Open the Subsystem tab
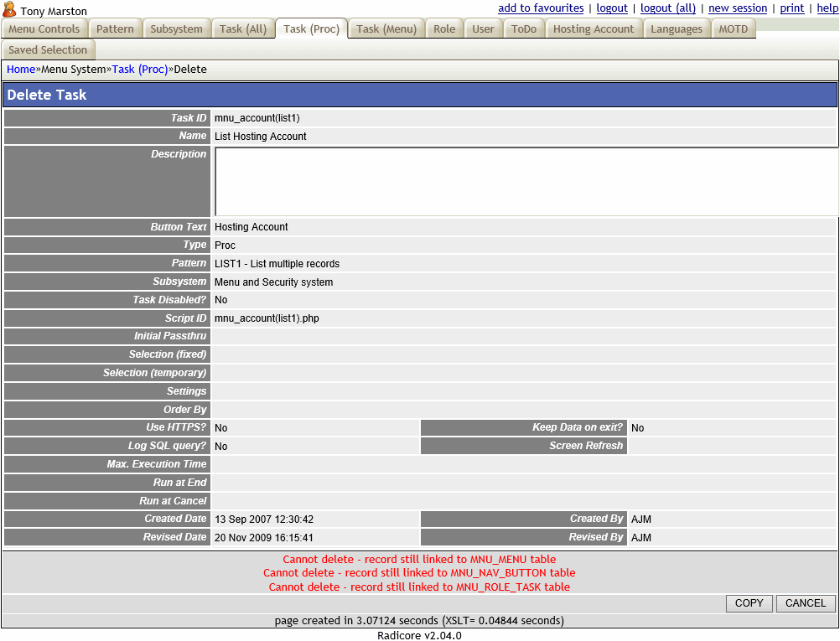Viewport: 840px width, 641px height. coord(176,28)
